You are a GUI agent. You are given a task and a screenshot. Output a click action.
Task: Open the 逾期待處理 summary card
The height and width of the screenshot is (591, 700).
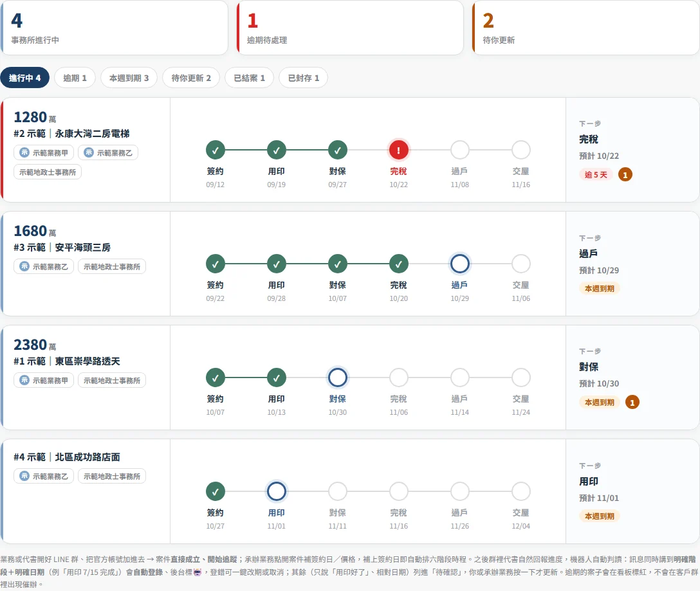(x=350, y=28)
